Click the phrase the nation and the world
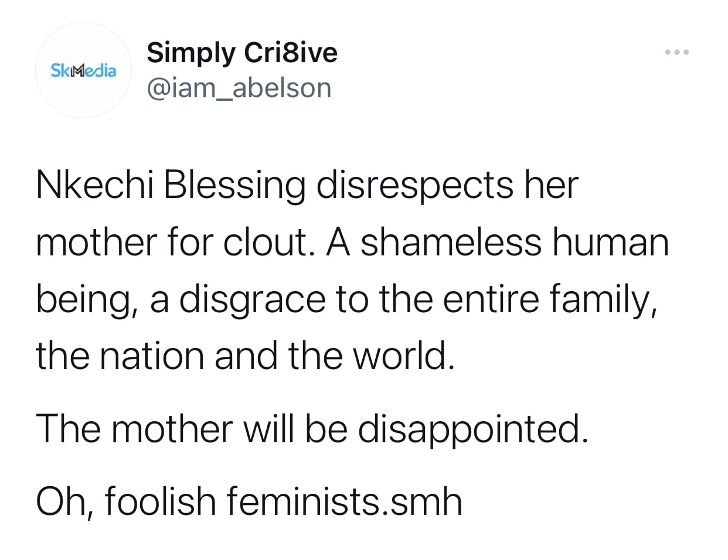Screen dimensions: 728x560 (x=245, y=356)
